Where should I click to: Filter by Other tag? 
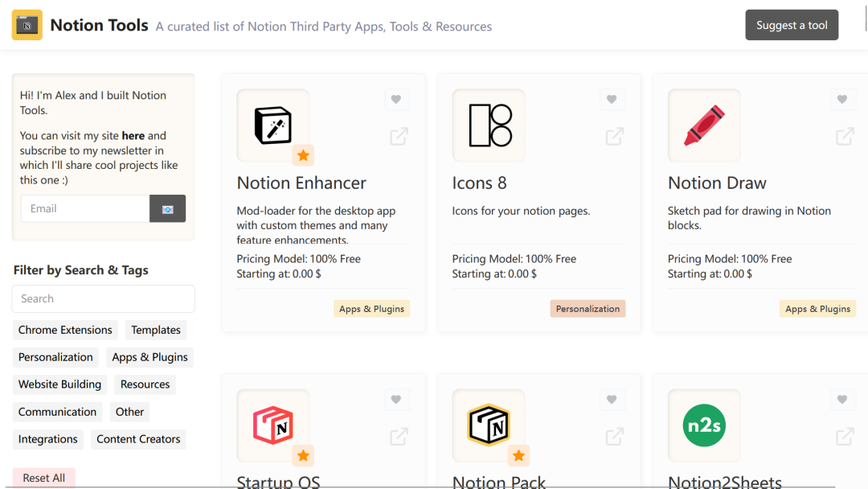pos(129,412)
